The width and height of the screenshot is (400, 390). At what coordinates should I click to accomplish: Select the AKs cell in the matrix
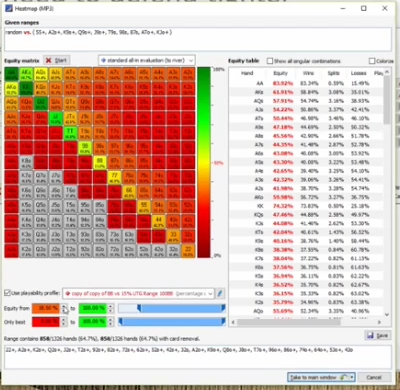tap(26, 75)
